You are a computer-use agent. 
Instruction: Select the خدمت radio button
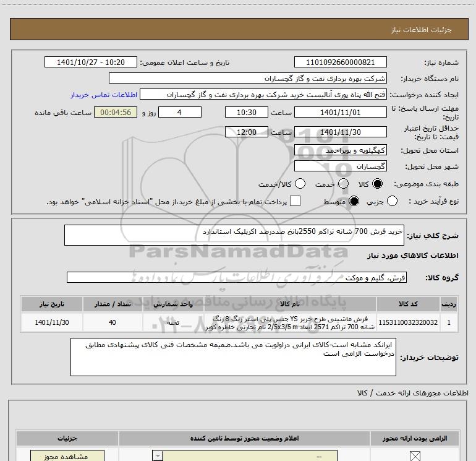coord(343,184)
